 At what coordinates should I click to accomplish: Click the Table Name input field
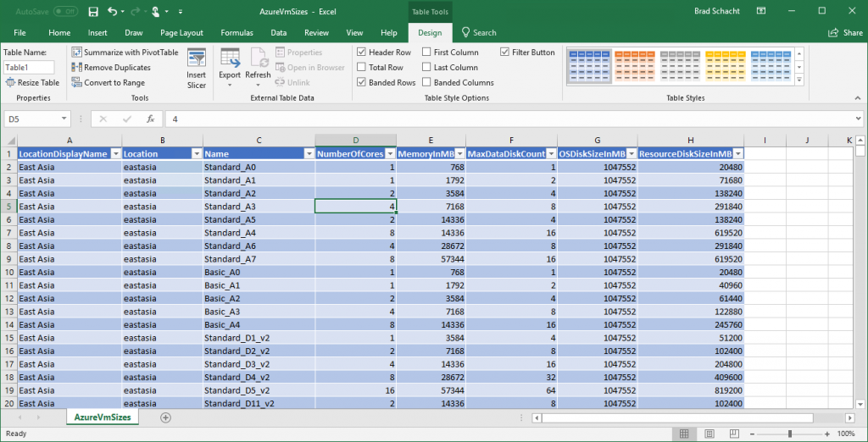coord(30,67)
